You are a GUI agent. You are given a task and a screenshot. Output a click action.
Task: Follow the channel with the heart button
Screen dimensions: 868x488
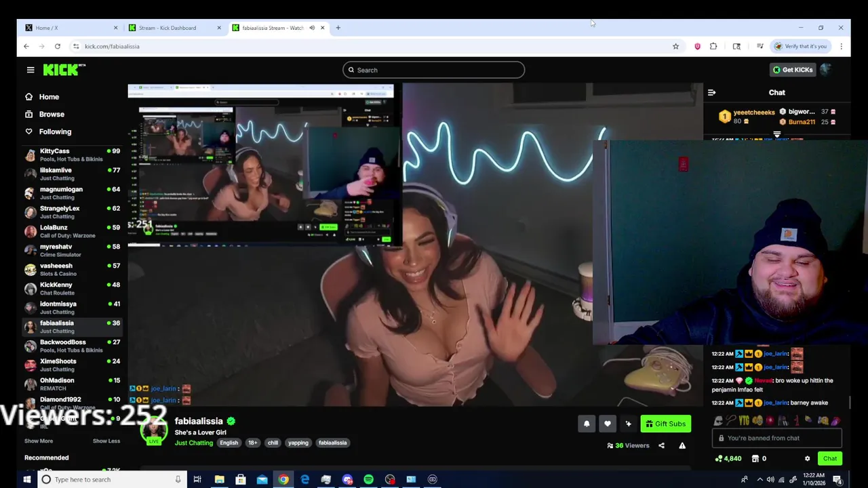coord(608,424)
